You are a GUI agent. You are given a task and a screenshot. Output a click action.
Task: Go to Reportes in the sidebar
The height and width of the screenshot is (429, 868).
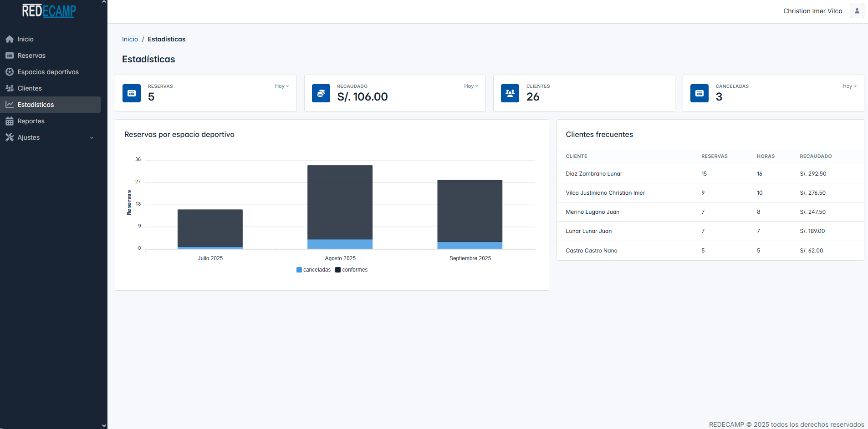point(31,121)
